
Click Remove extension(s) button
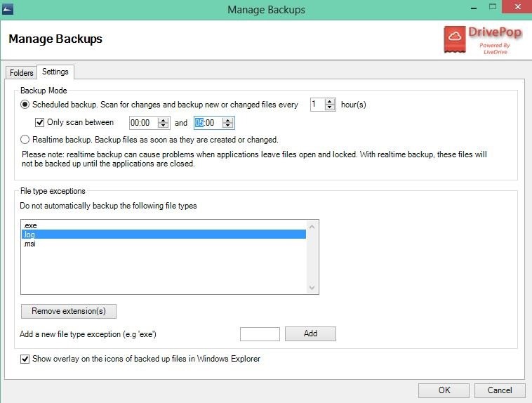coord(69,311)
